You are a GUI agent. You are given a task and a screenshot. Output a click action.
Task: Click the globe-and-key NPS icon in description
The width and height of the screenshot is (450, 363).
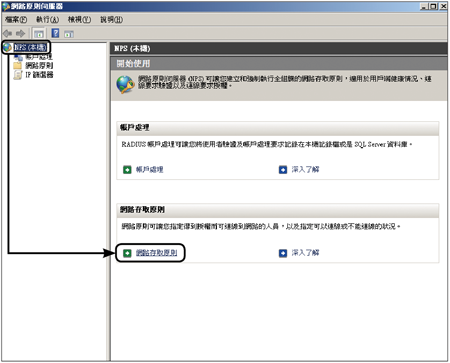point(125,85)
